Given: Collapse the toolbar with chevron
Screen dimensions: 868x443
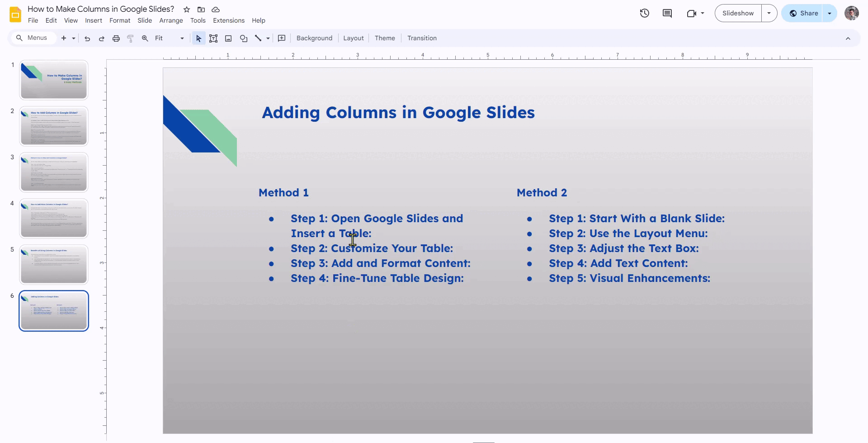Looking at the screenshot, I should coord(848,38).
